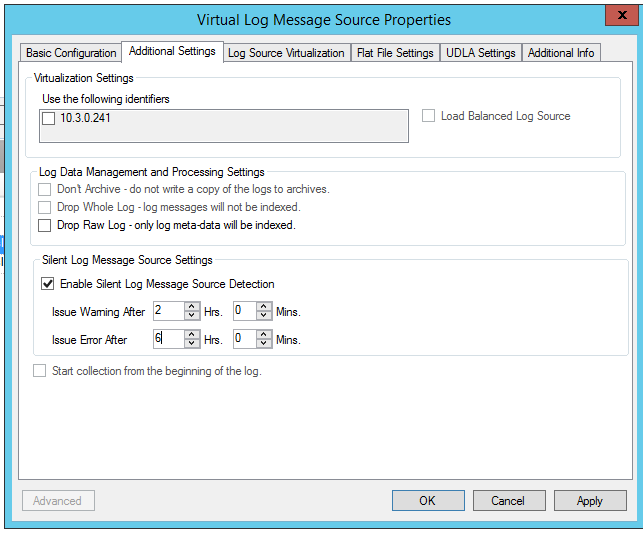Image resolution: width=643 pixels, height=533 pixels.
Task: Click the Issue Error After hours field
Action: (167, 339)
